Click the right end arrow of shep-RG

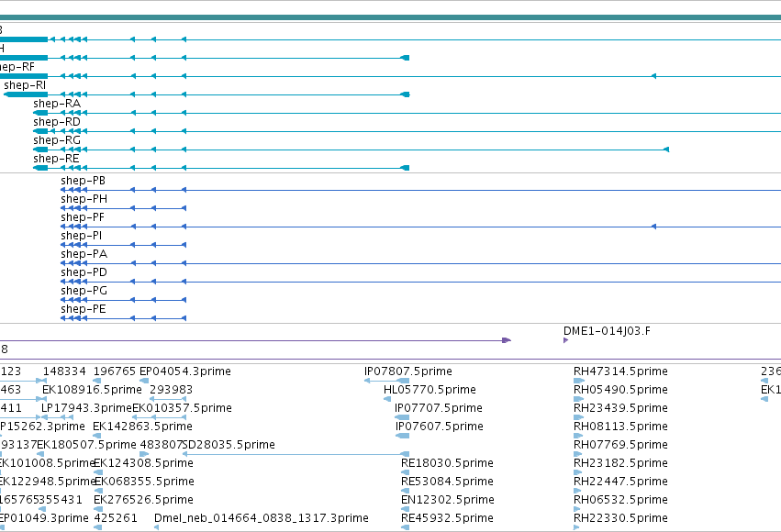coord(666,150)
